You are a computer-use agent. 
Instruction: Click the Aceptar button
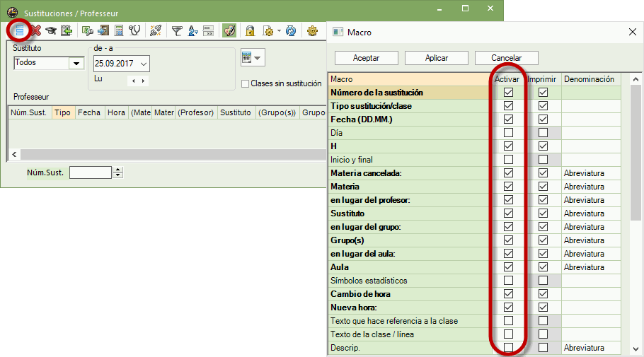(367, 58)
